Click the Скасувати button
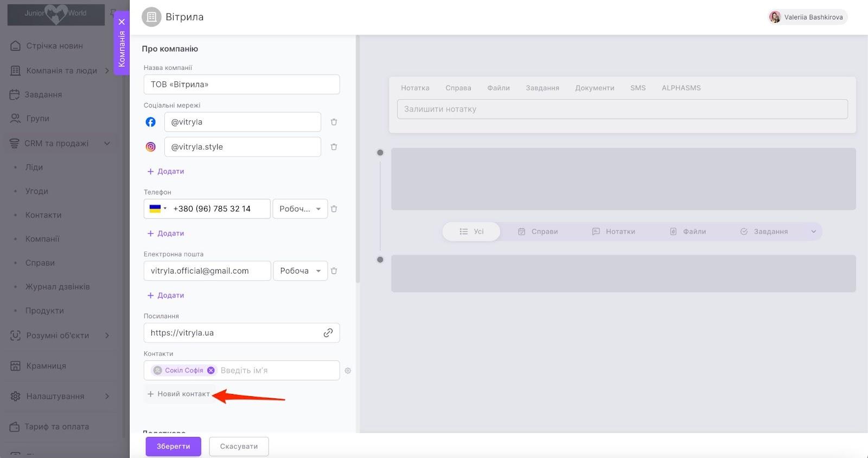 click(239, 447)
